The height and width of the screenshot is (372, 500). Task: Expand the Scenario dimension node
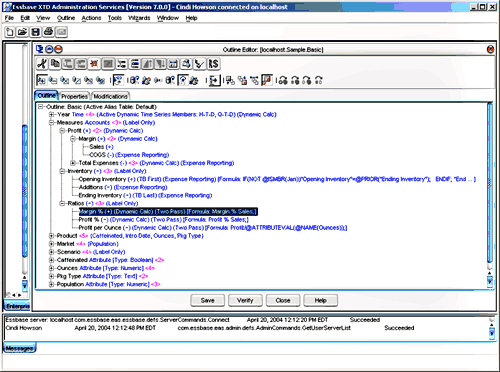52,252
